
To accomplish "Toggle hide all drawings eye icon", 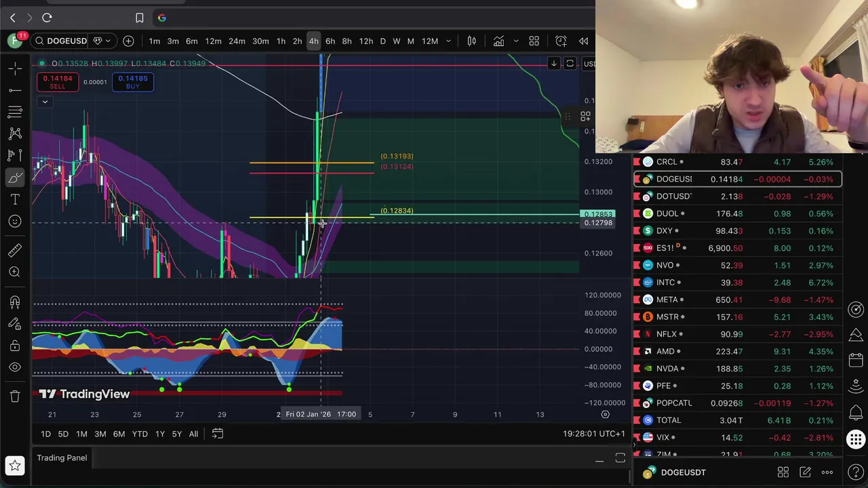I will coord(15,367).
